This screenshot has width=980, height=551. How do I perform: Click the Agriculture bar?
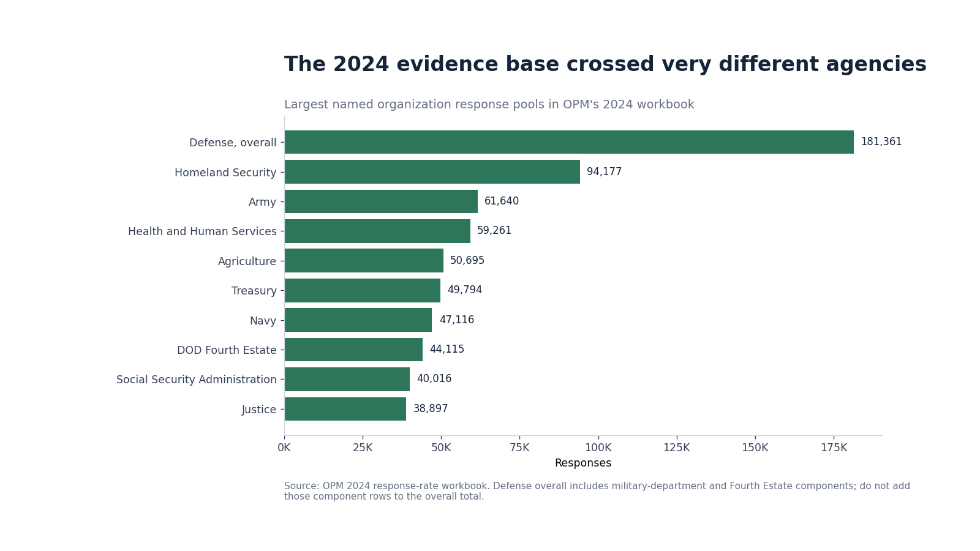[364, 261]
